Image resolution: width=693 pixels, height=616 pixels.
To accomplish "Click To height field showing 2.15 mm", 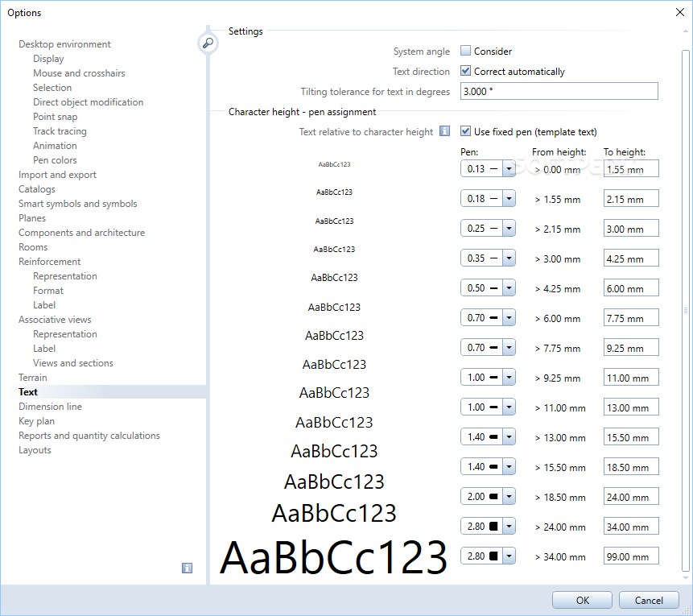I will point(631,199).
